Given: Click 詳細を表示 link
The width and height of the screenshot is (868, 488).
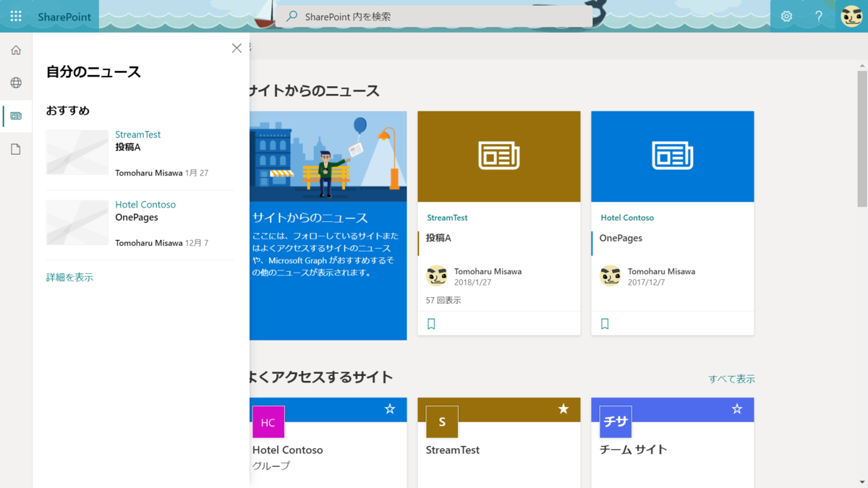Looking at the screenshot, I should click(69, 277).
